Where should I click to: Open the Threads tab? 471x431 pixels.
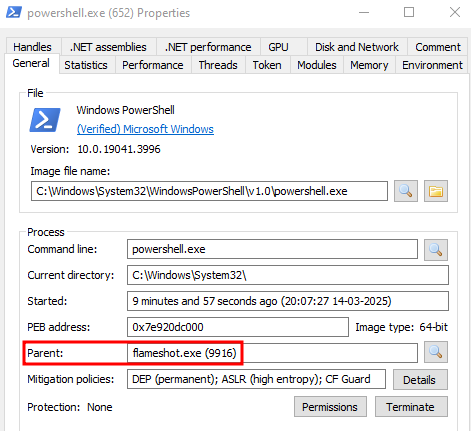pos(218,65)
